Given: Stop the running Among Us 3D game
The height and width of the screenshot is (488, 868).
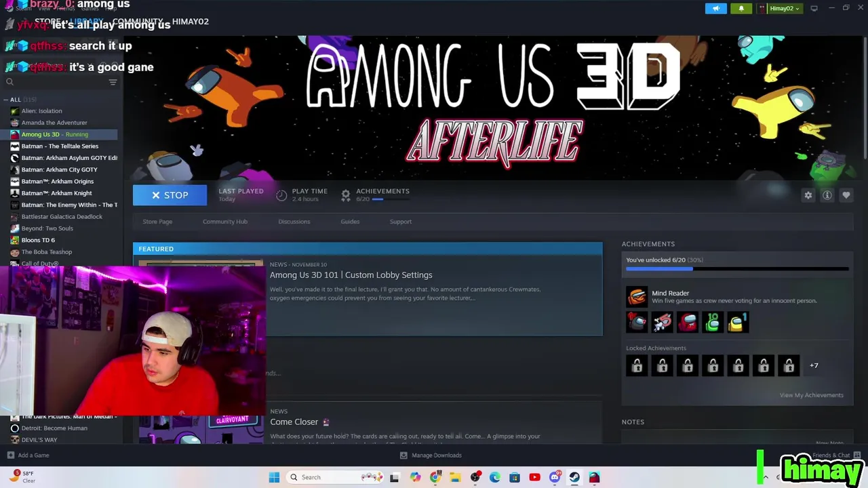Looking at the screenshot, I should [x=170, y=195].
